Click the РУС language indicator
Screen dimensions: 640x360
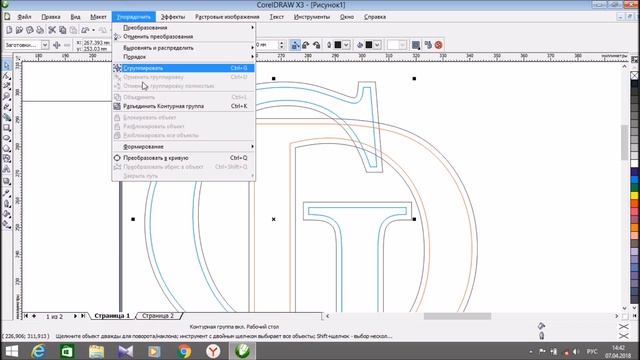click(592, 351)
